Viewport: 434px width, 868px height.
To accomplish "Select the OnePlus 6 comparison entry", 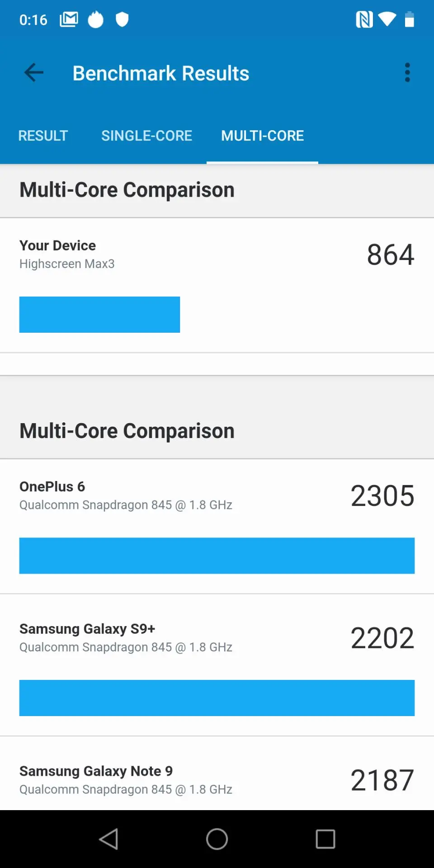I will 217,527.
